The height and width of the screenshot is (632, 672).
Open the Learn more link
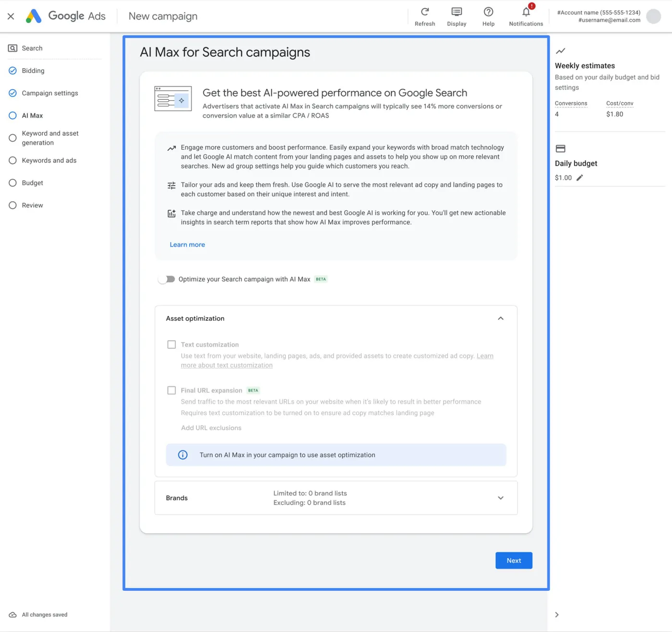click(187, 244)
